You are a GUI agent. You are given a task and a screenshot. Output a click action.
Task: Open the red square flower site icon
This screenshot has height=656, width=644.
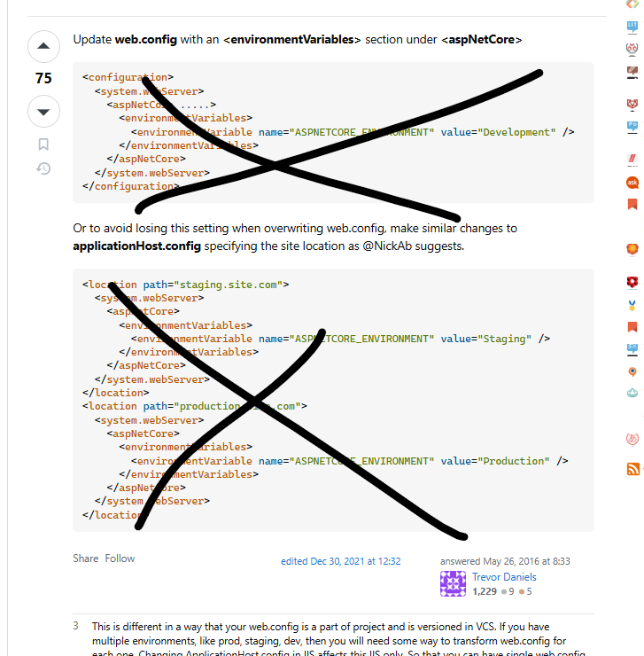(x=632, y=282)
